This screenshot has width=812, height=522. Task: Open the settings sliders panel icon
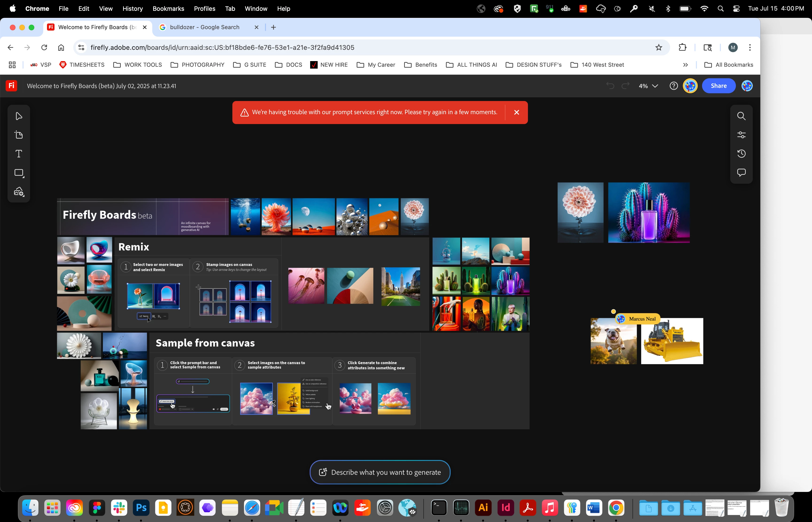pyautogui.click(x=741, y=135)
